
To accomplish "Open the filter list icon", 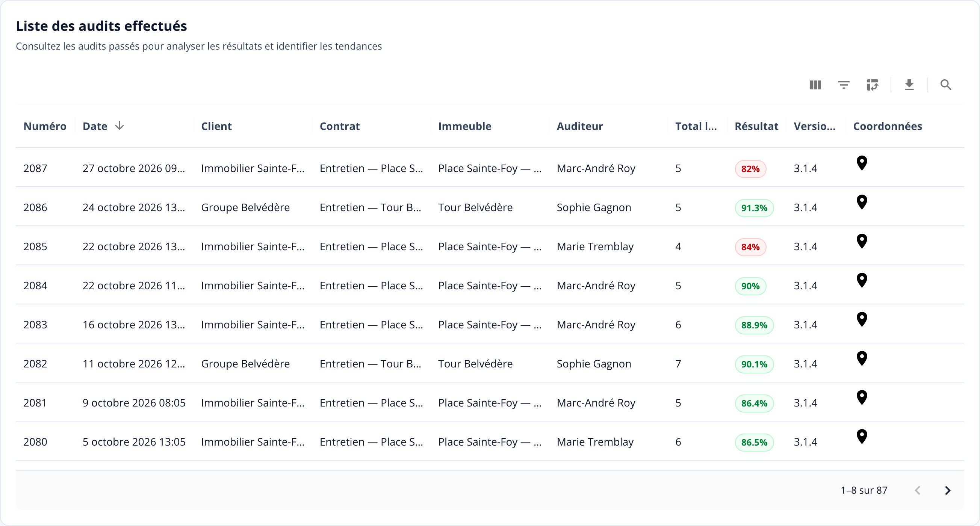I will point(844,85).
